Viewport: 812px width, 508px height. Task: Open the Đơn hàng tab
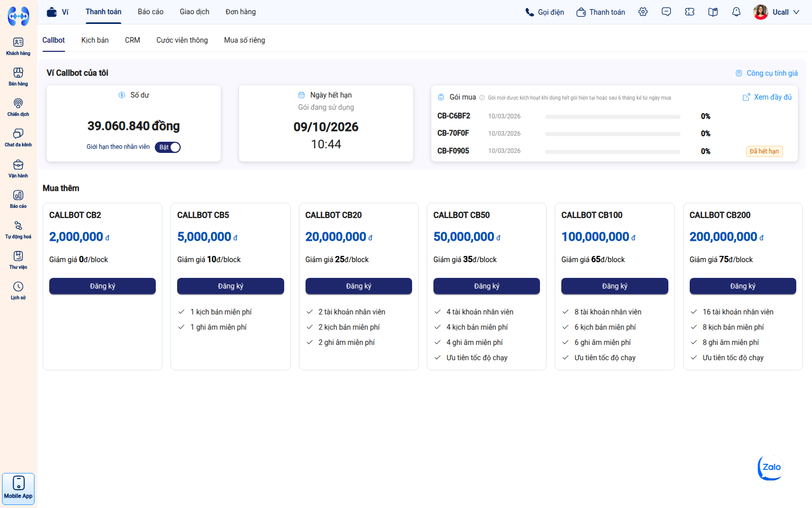pos(241,12)
